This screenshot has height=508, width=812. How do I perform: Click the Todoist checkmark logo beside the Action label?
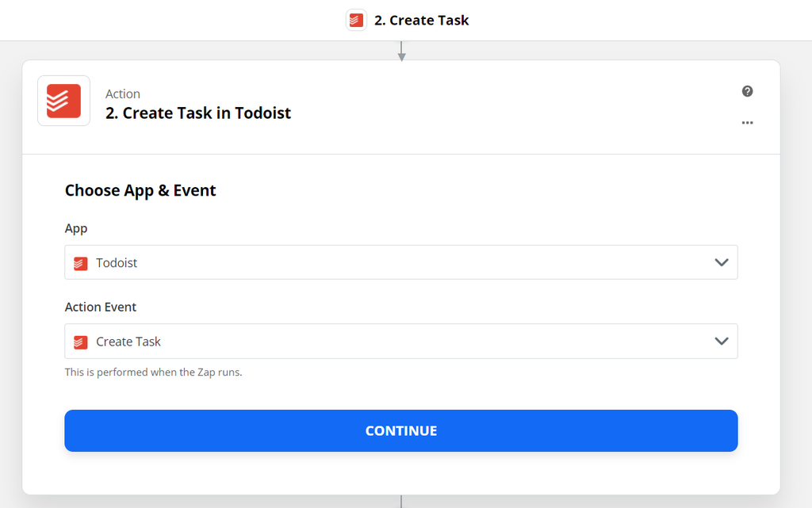click(63, 101)
